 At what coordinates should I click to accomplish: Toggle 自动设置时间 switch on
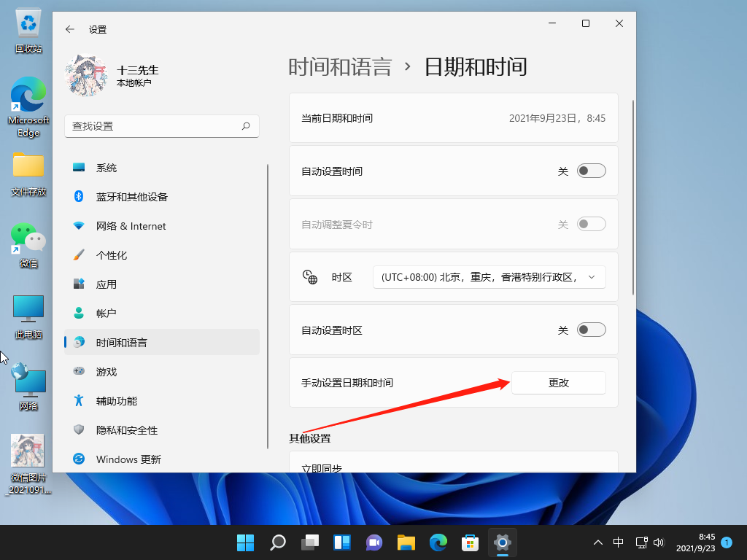[591, 171]
